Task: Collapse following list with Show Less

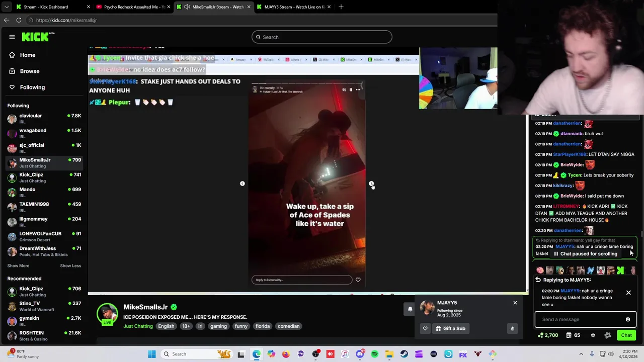Action: click(70, 266)
